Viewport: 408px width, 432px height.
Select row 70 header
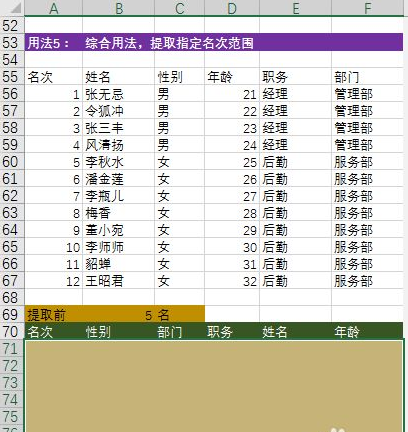point(12,331)
